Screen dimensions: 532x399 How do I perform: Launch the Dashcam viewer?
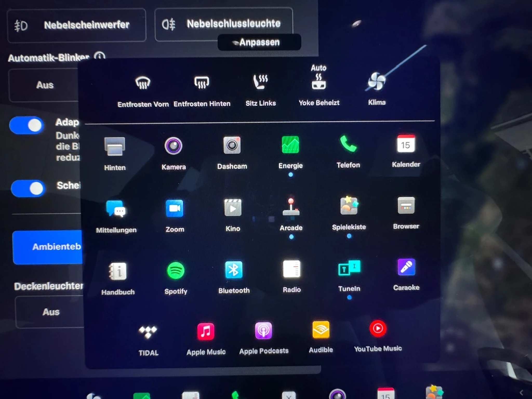(232, 145)
